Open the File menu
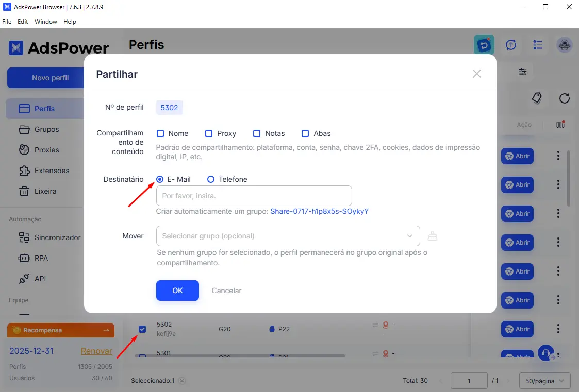This screenshot has width=579, height=392. click(7, 22)
